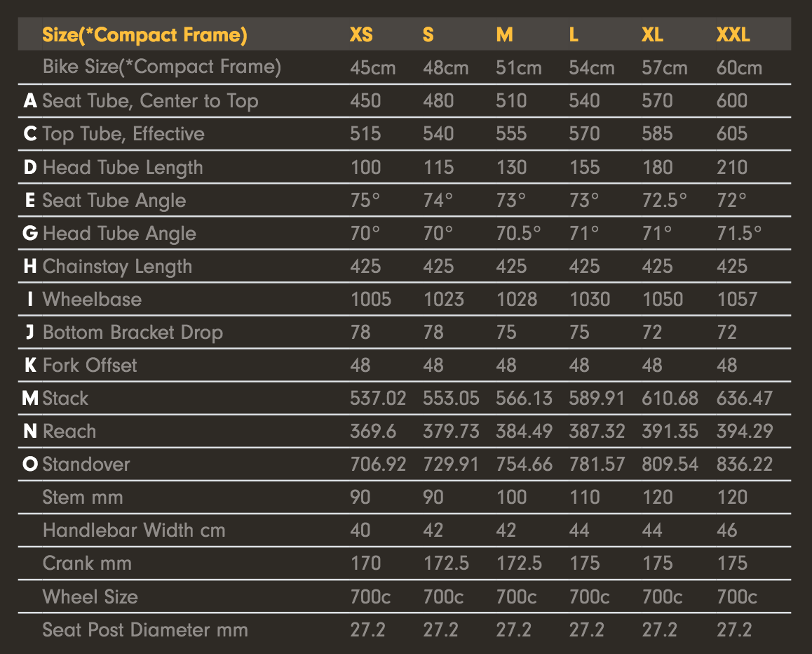The height and width of the screenshot is (654, 812).
Task: Click the Top Tube, Effective row label
Action: pos(123,134)
